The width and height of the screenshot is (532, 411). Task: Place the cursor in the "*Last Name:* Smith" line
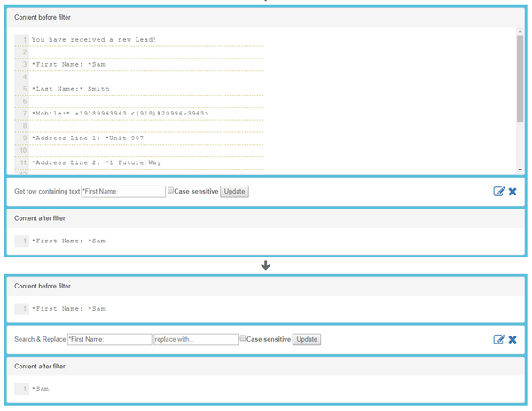coord(71,89)
